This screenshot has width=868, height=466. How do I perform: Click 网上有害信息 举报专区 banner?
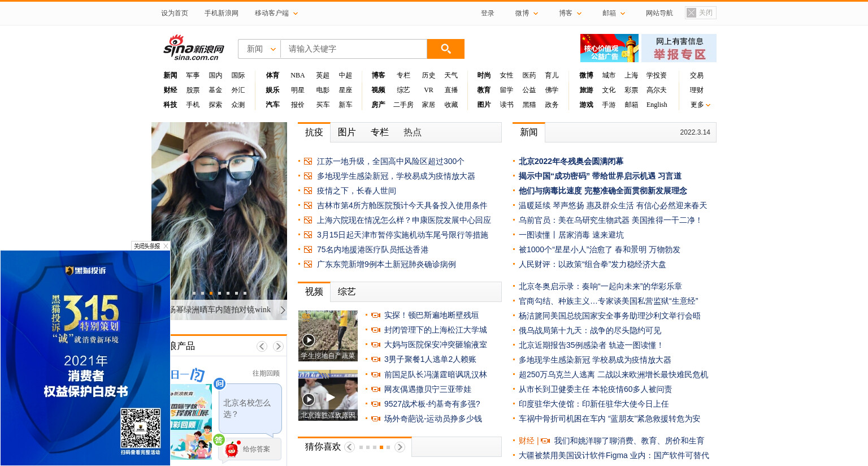679,48
